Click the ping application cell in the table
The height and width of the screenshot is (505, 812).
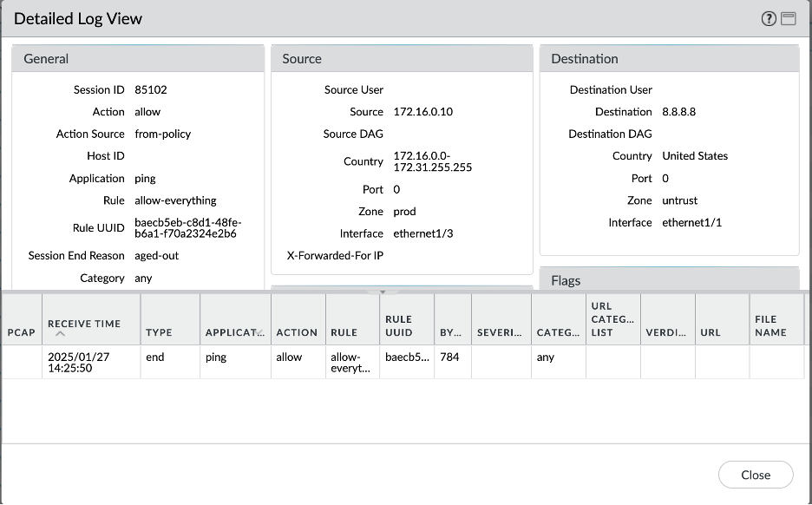tap(216, 357)
